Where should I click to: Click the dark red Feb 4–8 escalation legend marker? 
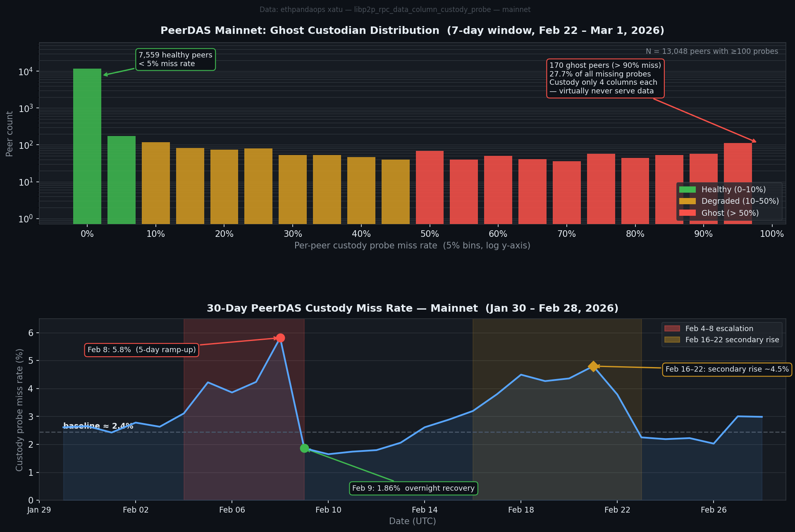point(673,329)
